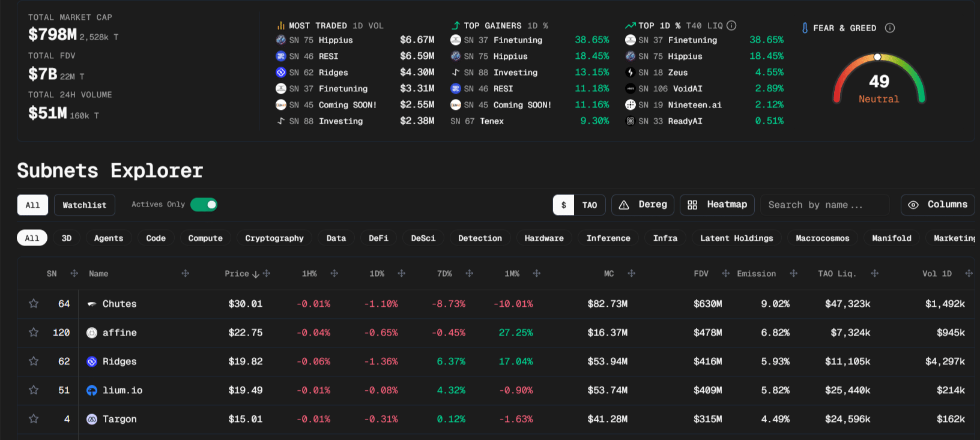The width and height of the screenshot is (980, 440).
Task: Open the Heatmap view
Action: pyautogui.click(x=718, y=205)
